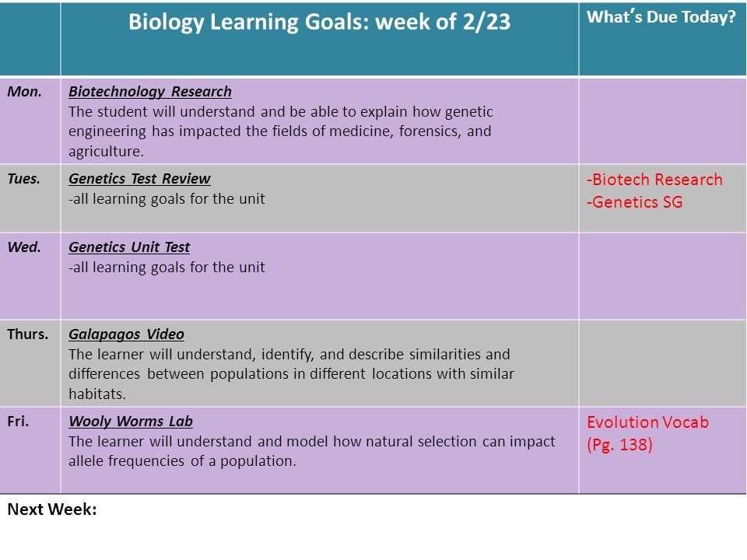Click the red -Biotech Research due item
747x560 pixels.
click(654, 180)
